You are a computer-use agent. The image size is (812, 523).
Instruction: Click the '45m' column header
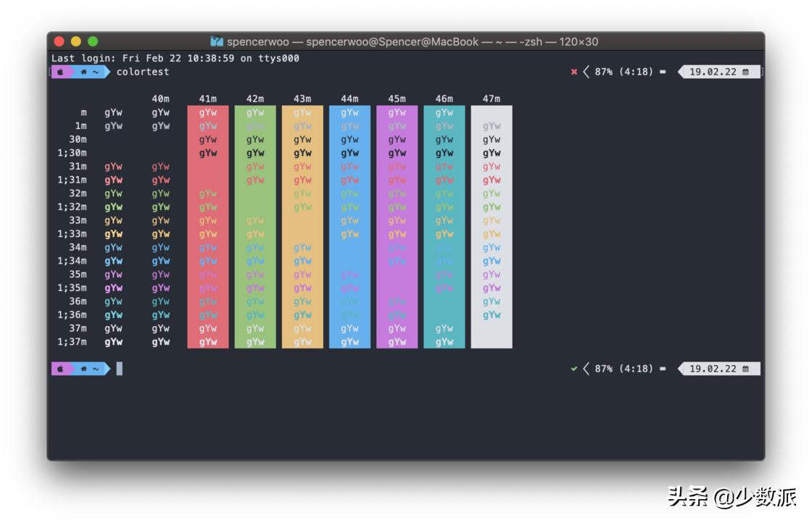click(397, 99)
